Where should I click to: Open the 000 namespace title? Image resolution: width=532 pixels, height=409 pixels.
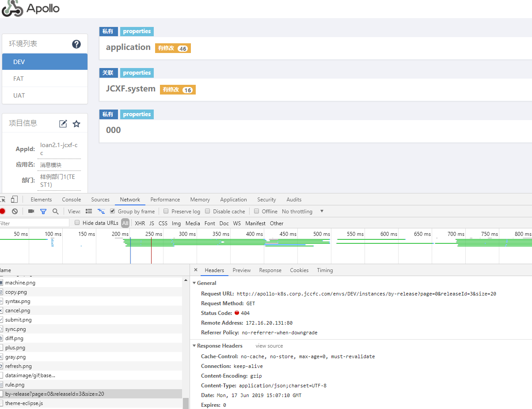pyautogui.click(x=113, y=130)
